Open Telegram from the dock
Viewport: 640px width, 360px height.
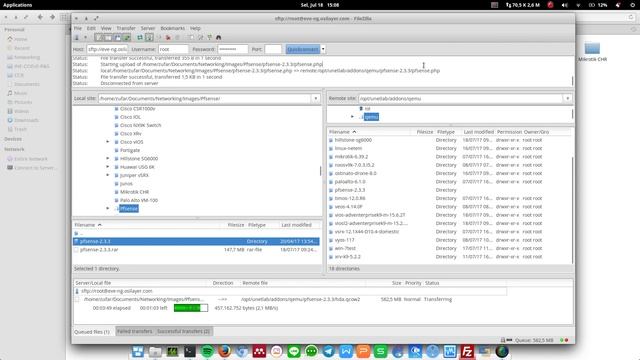coord(329,351)
